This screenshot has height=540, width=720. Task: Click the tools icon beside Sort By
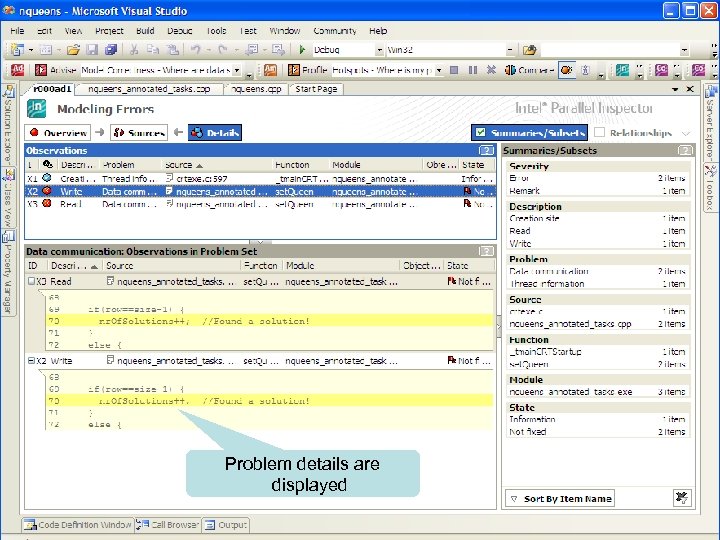pyautogui.click(x=682, y=498)
